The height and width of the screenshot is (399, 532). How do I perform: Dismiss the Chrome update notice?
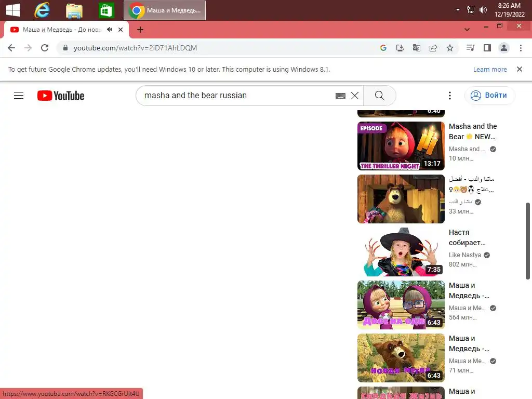[519, 69]
